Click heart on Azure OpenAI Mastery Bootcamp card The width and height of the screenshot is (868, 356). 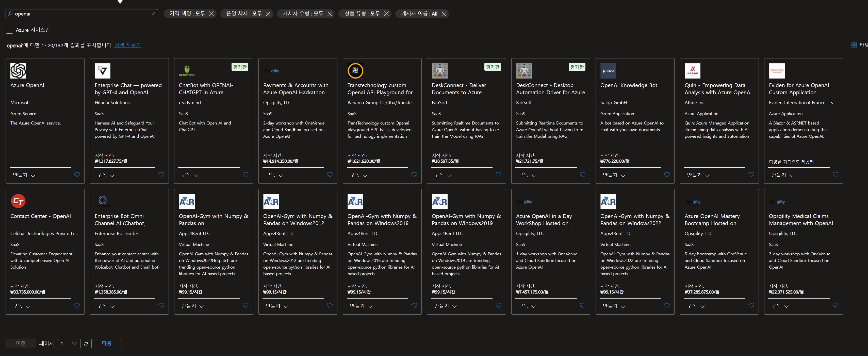pyautogui.click(x=751, y=305)
